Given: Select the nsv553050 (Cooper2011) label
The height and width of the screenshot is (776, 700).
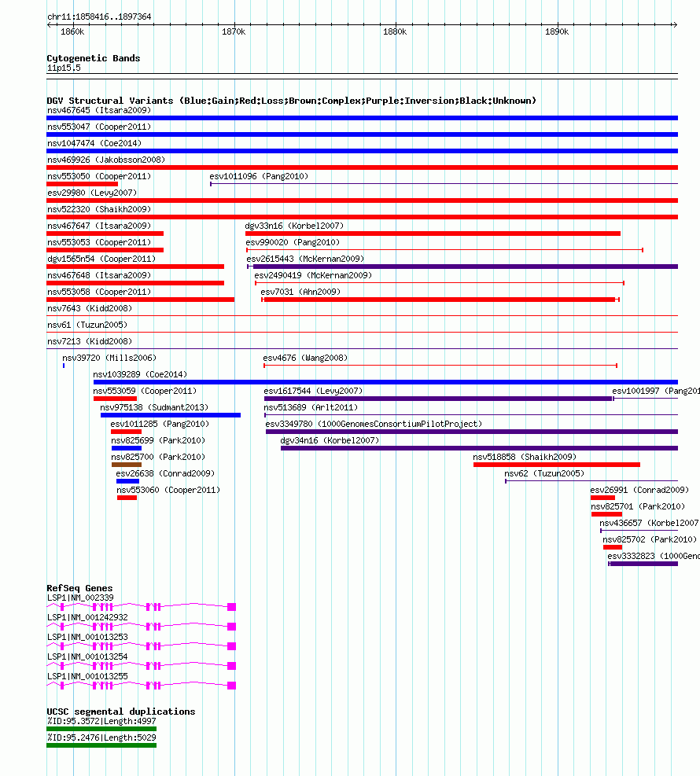Looking at the screenshot, I should click(99, 176).
